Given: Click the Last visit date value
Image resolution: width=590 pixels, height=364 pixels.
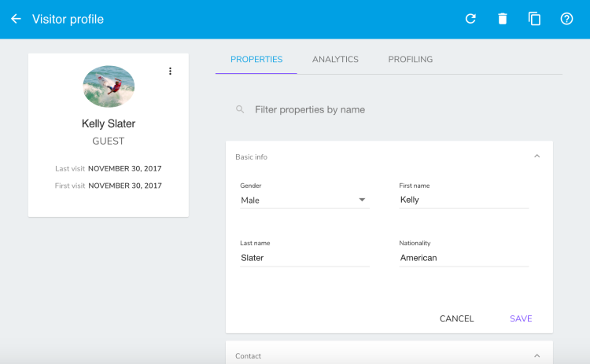Looking at the screenshot, I should (125, 168).
